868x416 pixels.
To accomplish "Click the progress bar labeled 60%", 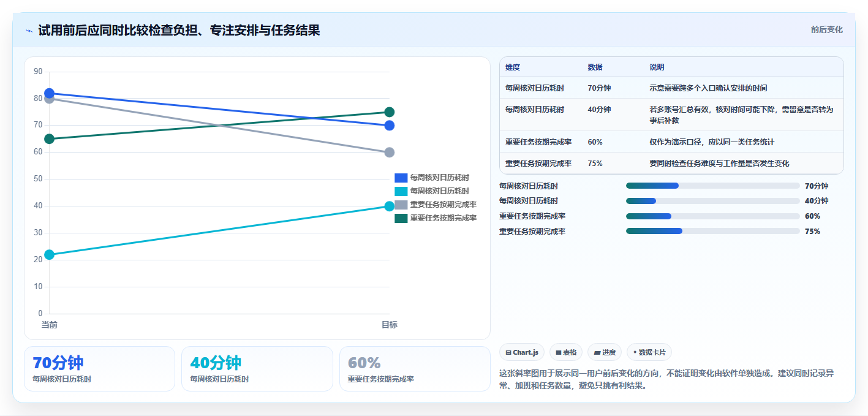I will [713, 216].
